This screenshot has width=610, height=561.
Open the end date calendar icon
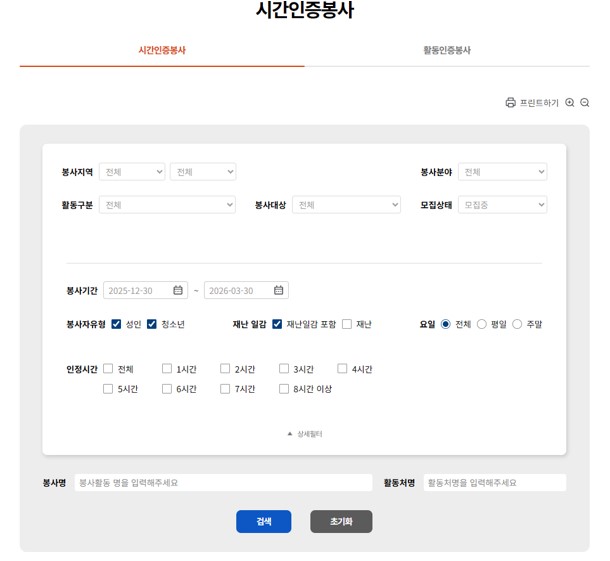pyautogui.click(x=279, y=291)
